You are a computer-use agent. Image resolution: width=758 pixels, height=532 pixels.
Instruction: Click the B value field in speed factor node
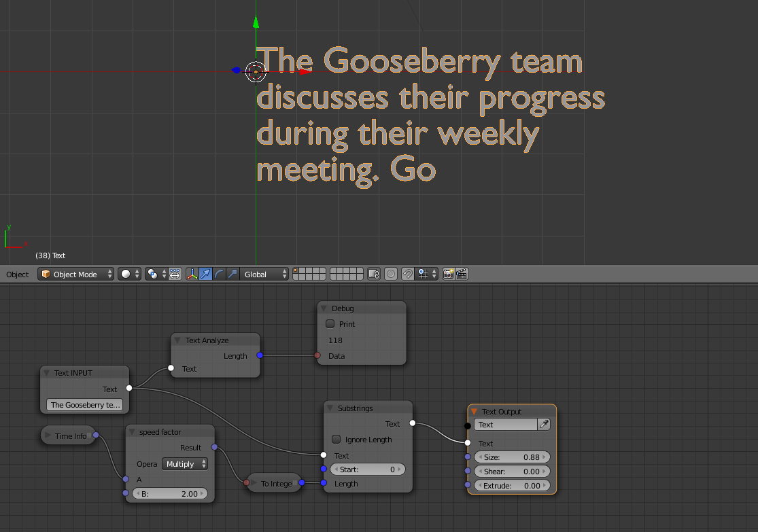coord(170,493)
